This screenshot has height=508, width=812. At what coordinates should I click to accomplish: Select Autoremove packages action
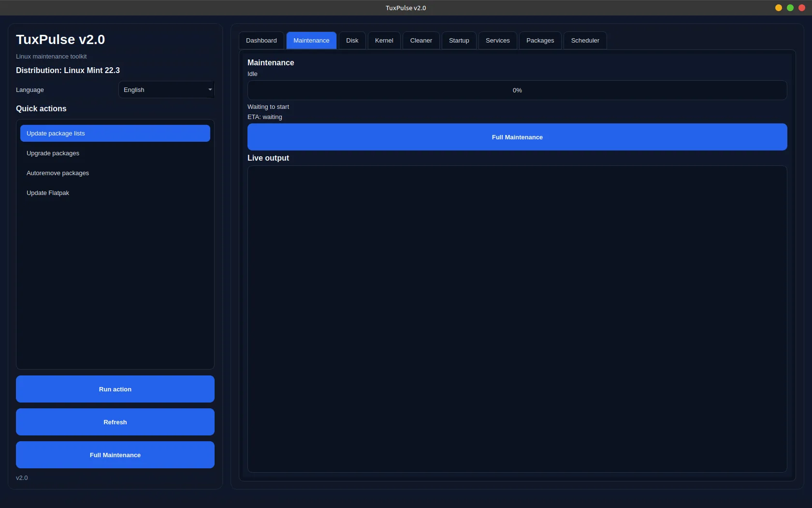(115, 173)
